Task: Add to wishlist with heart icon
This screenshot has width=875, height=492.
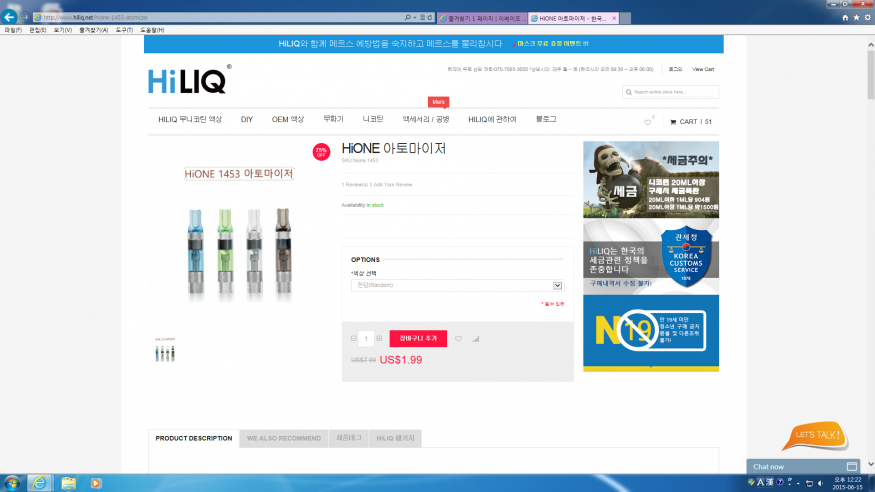Action: [458, 339]
